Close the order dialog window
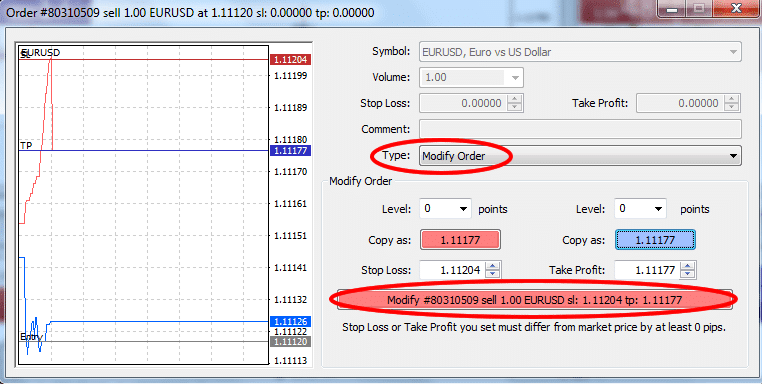Screen dimensions: 762x384 pos(736,8)
